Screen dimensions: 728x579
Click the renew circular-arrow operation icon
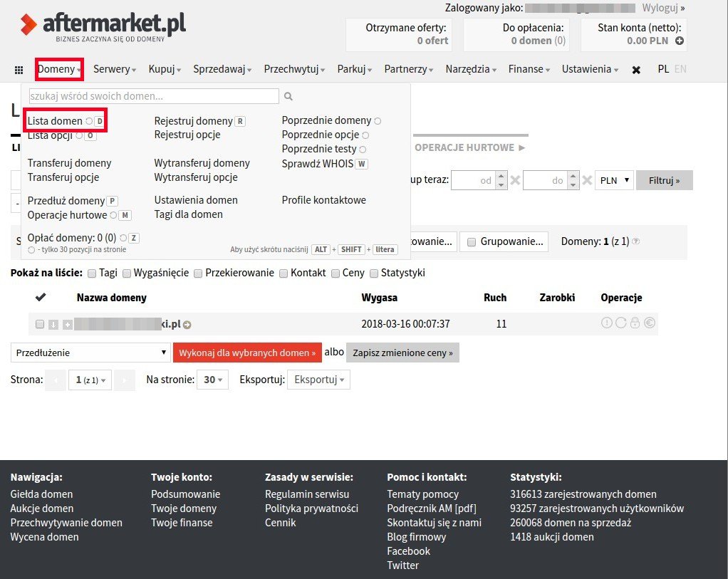click(620, 323)
